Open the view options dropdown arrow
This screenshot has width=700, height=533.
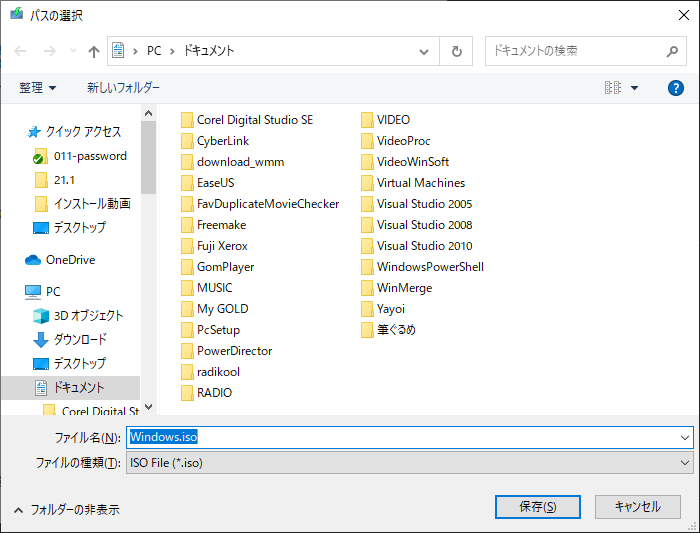[634, 88]
